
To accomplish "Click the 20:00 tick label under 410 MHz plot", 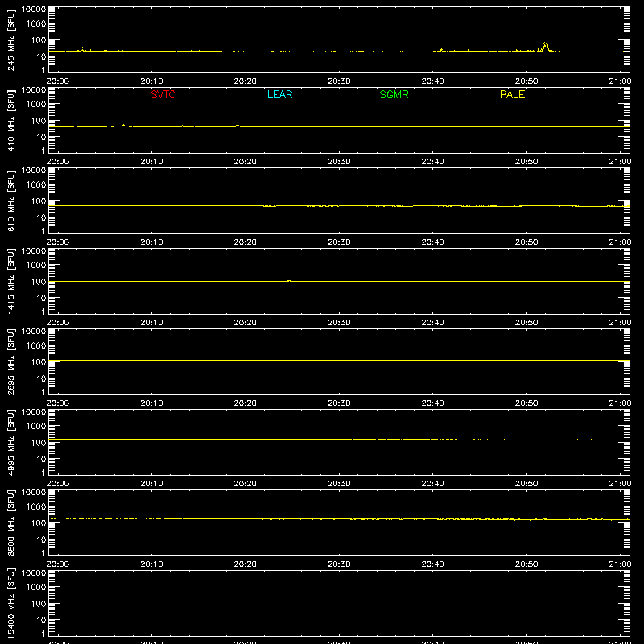I will (x=58, y=162).
